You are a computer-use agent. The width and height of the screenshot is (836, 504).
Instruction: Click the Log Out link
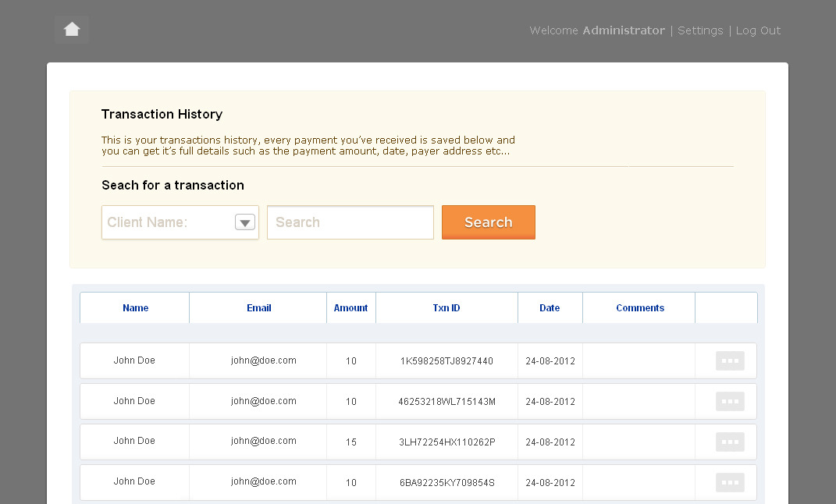(x=758, y=30)
